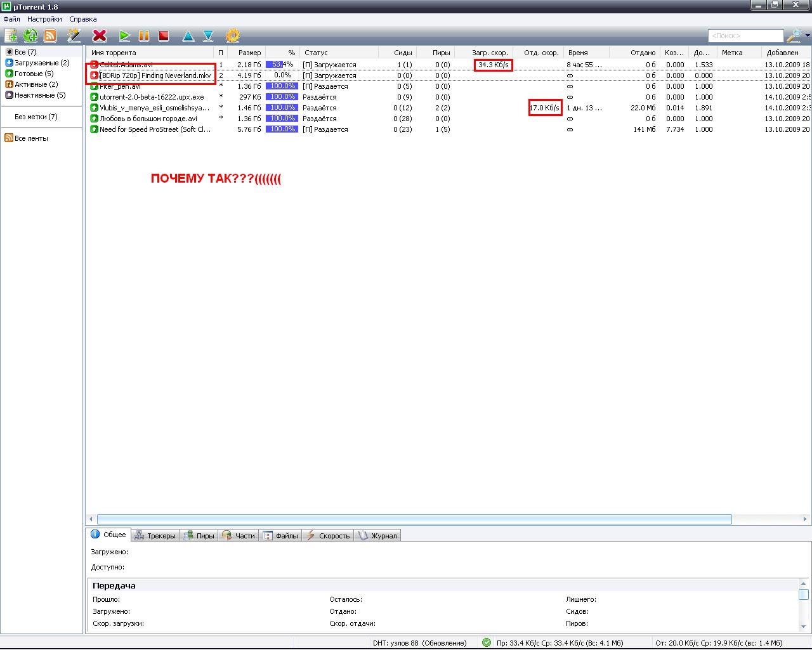Image resolution: width=812 pixels, height=650 pixels.
Task: Select Любовь в большом городе.avi row
Action: [448, 119]
